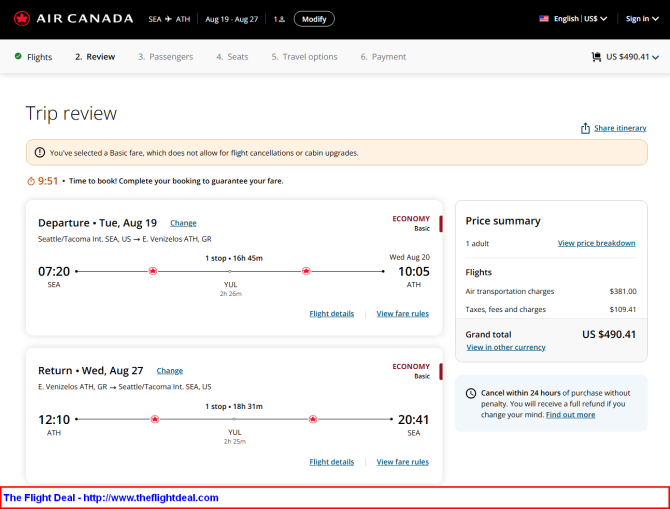Image resolution: width=670 pixels, height=509 pixels.
Task: Open Flight details for the departure flight
Action: pos(332,314)
